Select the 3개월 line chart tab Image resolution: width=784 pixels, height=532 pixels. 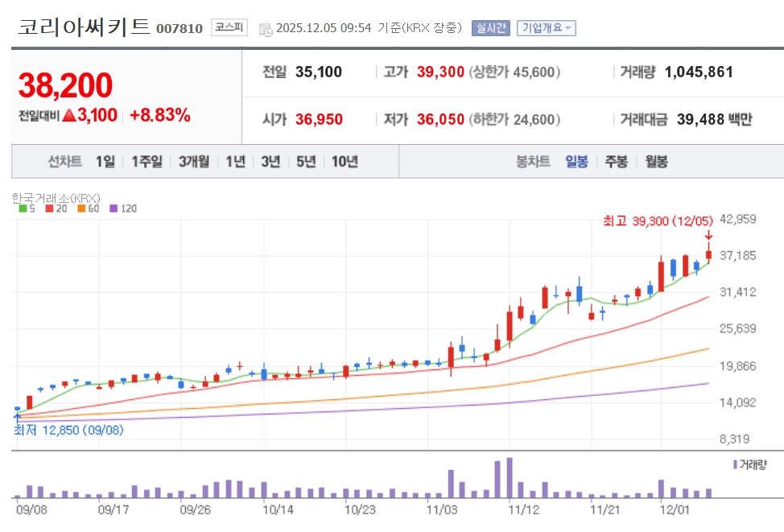point(194,162)
